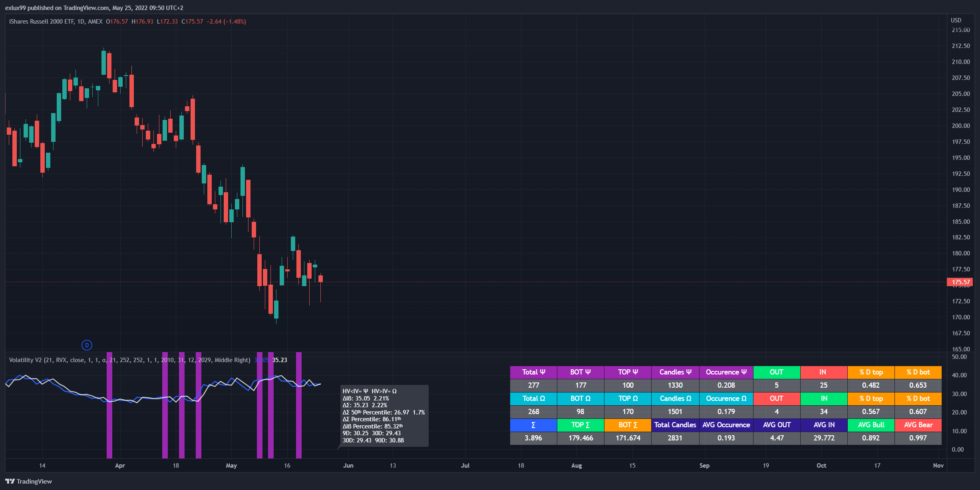Click the TOP Σ header cell

pyautogui.click(x=580, y=425)
